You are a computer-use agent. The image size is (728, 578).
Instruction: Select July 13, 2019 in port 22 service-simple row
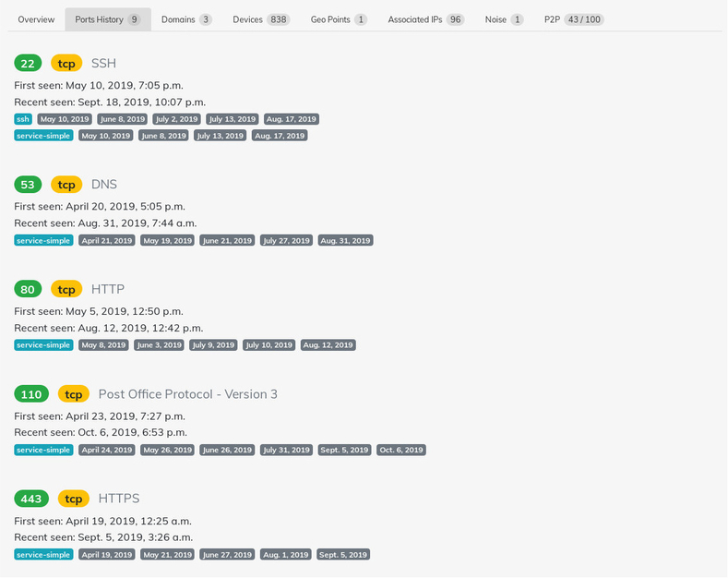pyautogui.click(x=221, y=136)
